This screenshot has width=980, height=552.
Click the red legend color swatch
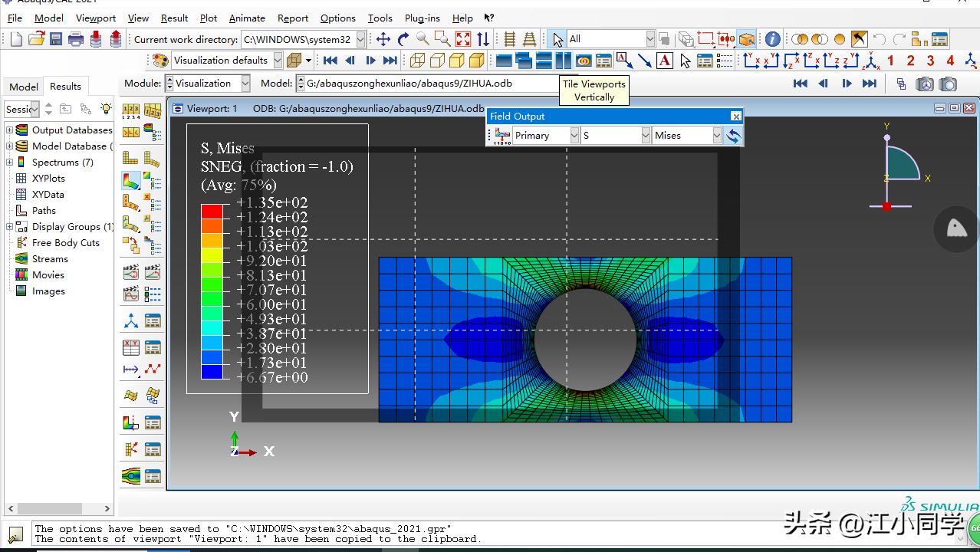pyautogui.click(x=212, y=211)
